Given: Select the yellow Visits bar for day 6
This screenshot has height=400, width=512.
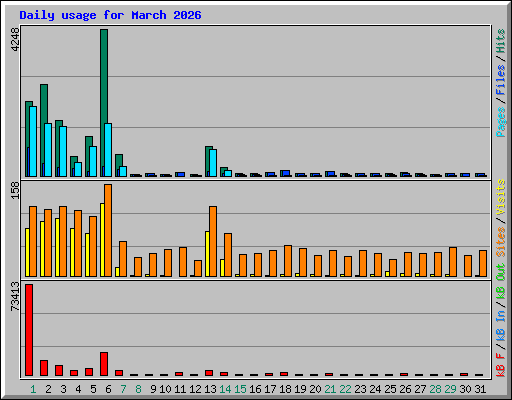Looking at the screenshot, I should point(102,240).
